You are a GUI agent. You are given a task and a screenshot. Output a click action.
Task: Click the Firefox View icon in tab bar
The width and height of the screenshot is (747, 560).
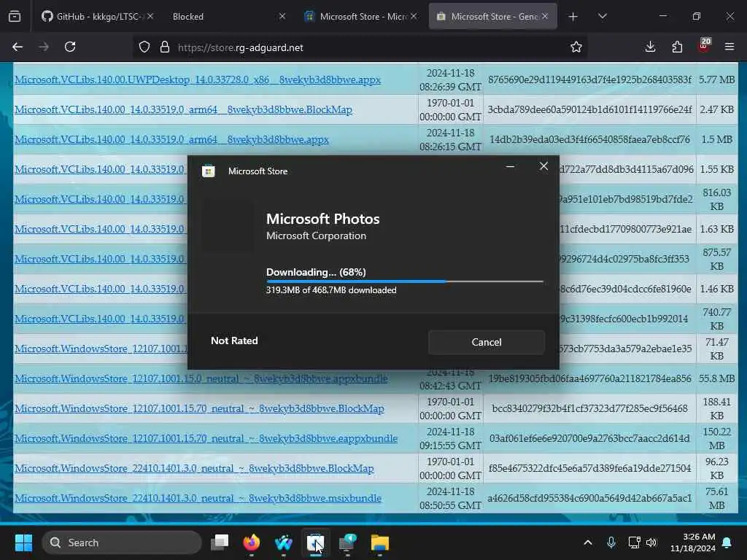(x=15, y=17)
